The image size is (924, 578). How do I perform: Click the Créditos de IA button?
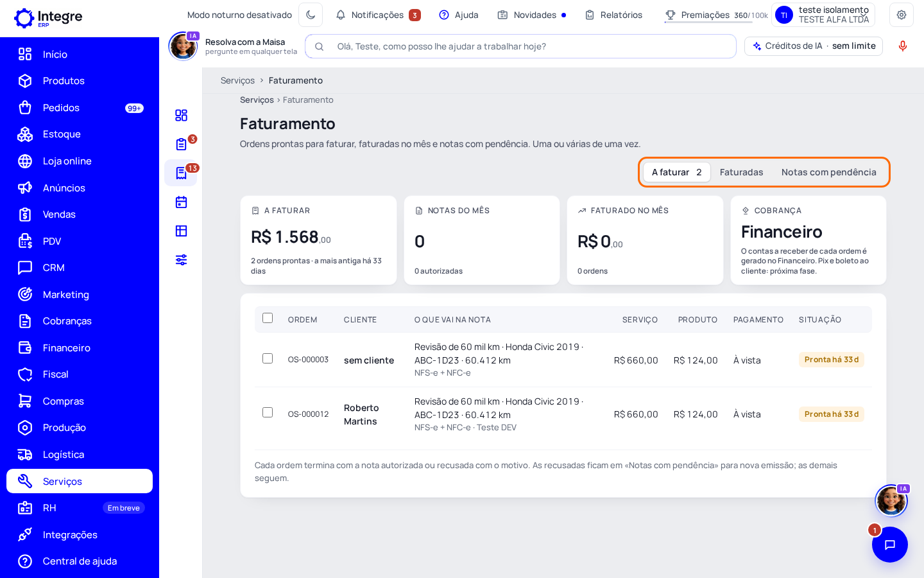(814, 46)
